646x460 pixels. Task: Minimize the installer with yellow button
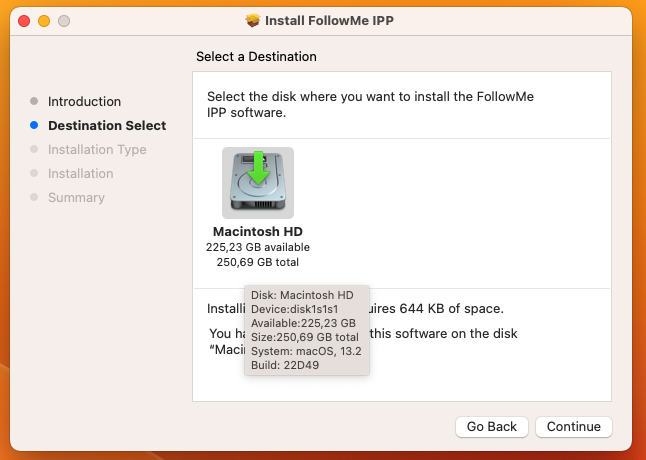(x=44, y=21)
